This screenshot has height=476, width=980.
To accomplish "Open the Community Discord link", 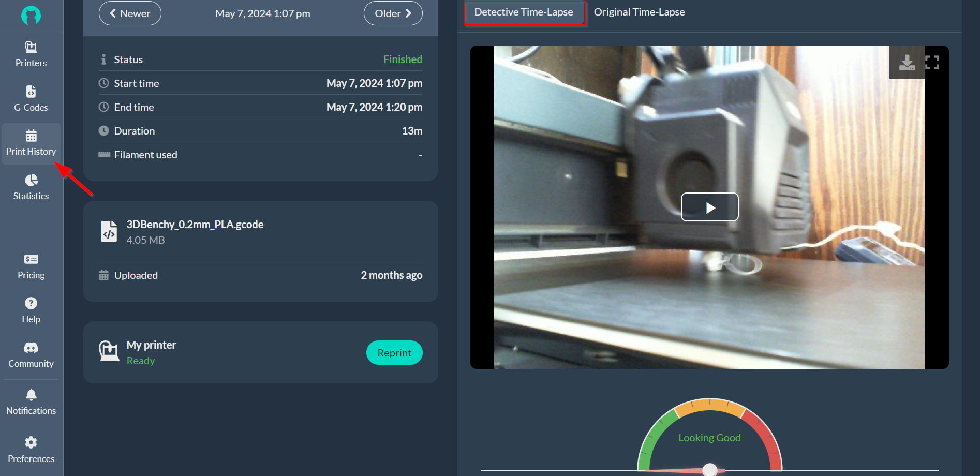I will click(x=31, y=355).
